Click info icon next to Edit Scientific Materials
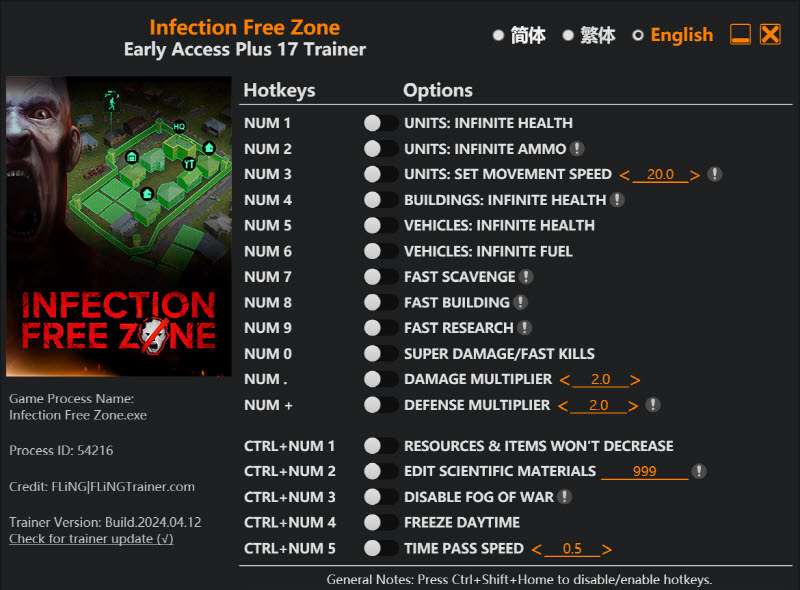Screen dimensions: 800x590 click(x=699, y=471)
